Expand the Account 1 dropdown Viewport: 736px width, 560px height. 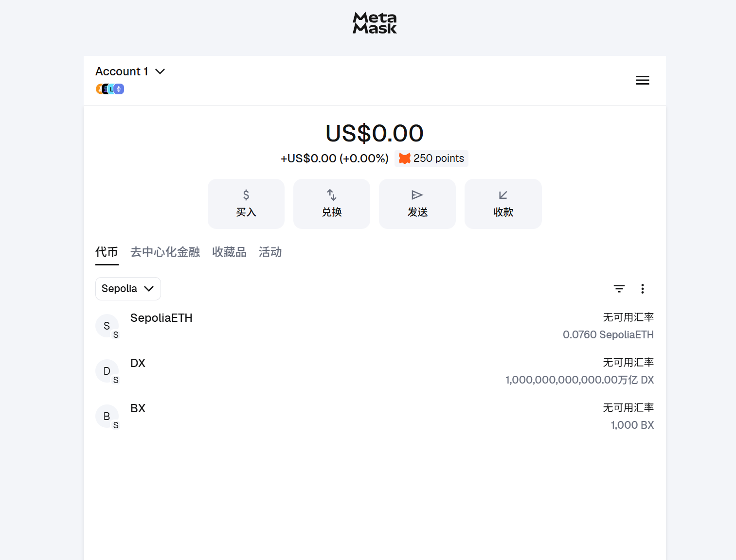coord(130,71)
